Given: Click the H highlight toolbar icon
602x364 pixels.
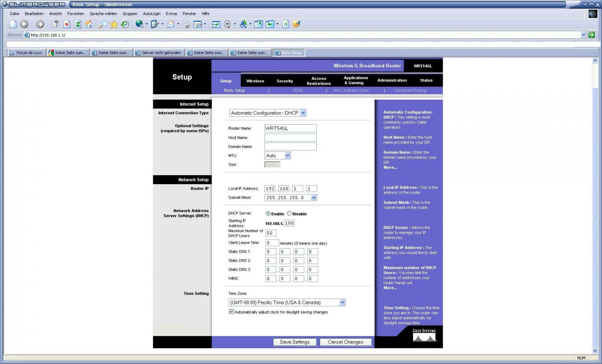Looking at the screenshot, I should click(286, 24).
